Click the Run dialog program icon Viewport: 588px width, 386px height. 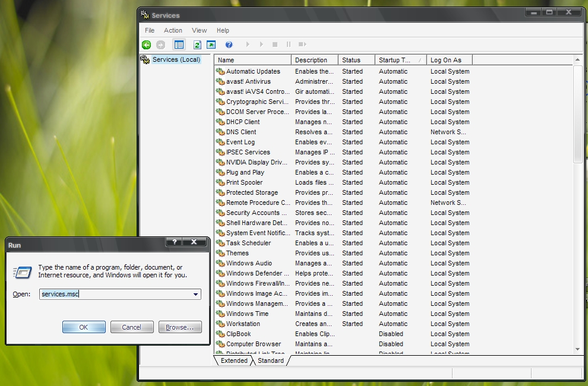pyautogui.click(x=23, y=272)
